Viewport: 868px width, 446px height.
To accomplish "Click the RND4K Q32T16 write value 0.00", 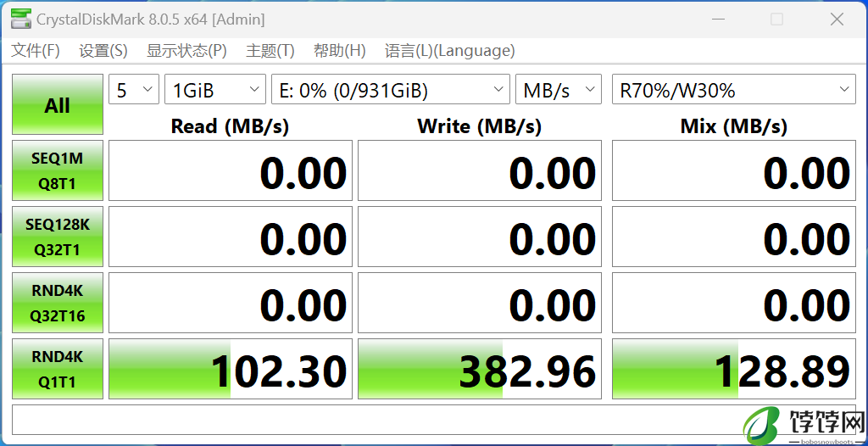I will click(x=480, y=303).
